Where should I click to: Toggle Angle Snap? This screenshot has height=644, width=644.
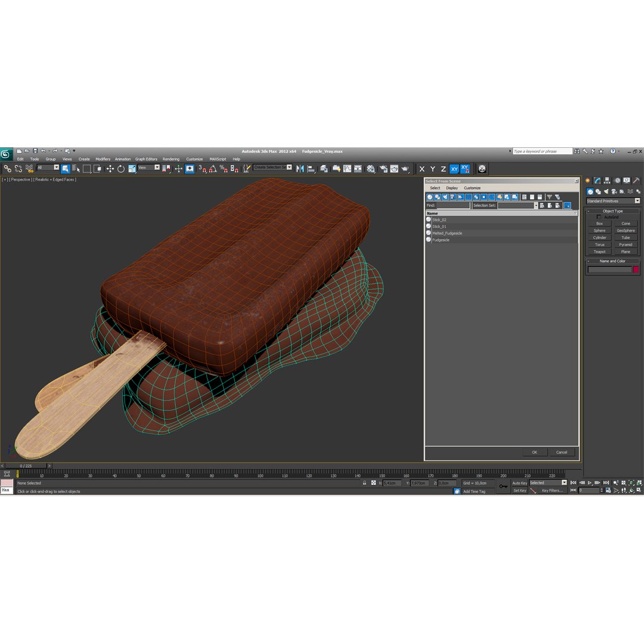[213, 168]
